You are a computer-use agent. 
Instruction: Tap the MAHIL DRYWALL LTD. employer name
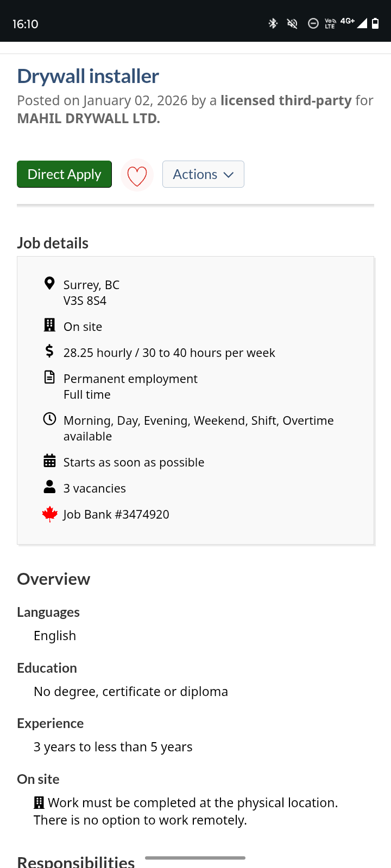(89, 118)
